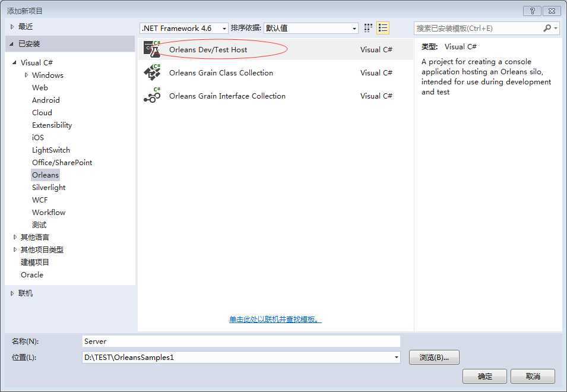The width and height of the screenshot is (567, 392).
Task: Expand the 联机 section
Action: tap(12, 293)
